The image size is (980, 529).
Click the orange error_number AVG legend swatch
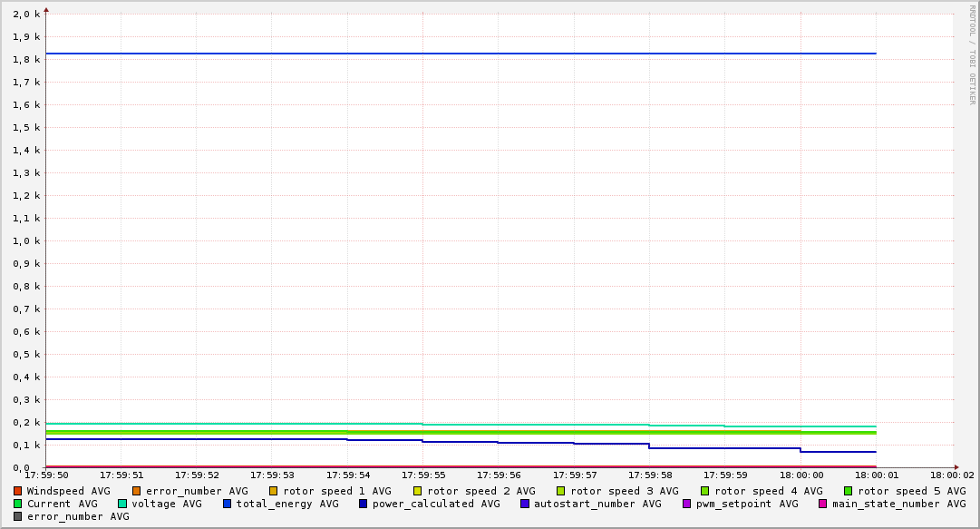tap(137, 491)
